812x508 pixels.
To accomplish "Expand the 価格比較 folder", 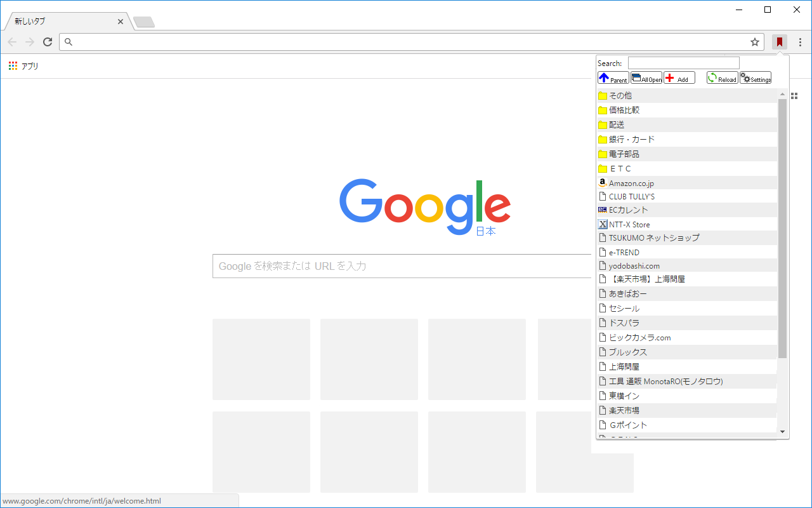I will (x=687, y=110).
